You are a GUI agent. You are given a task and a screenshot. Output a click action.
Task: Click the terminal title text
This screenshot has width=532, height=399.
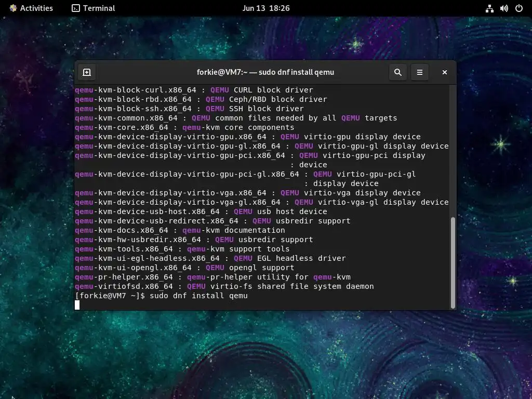point(265,72)
